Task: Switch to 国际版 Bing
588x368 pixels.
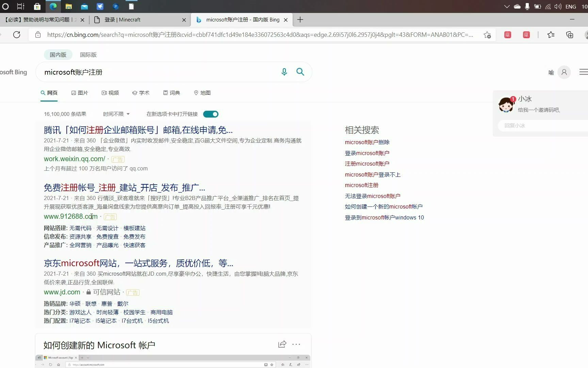Action: pyautogui.click(x=88, y=55)
